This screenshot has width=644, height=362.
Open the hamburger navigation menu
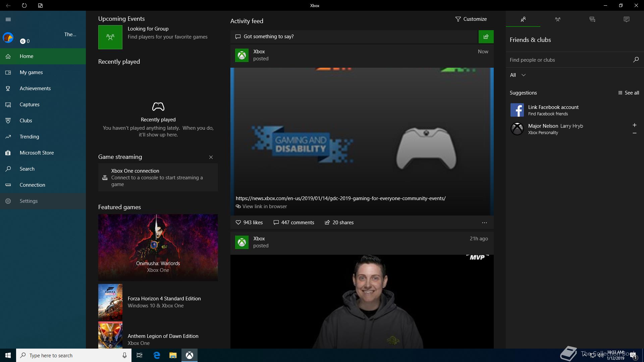pyautogui.click(x=8, y=19)
